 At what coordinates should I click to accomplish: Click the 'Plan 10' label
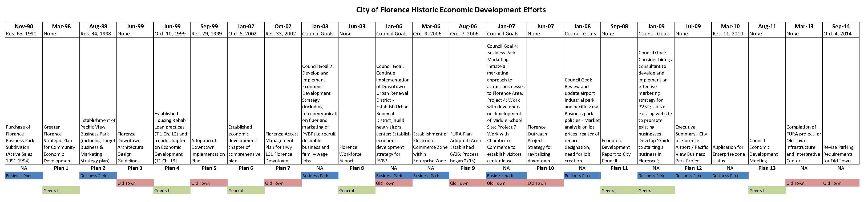pos(545,168)
